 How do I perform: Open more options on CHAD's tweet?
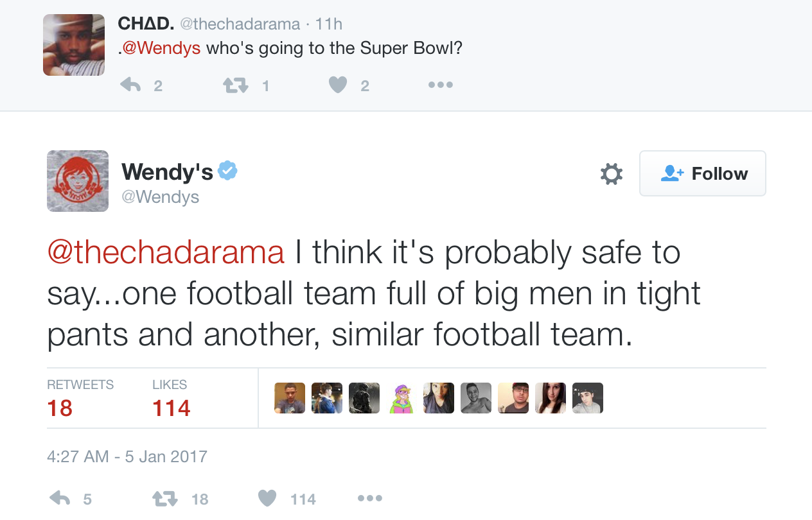tap(441, 85)
